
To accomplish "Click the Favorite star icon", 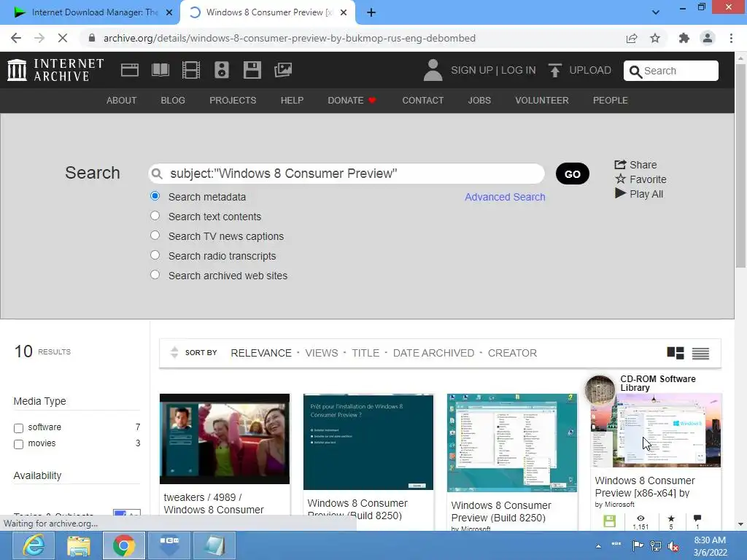I will pyautogui.click(x=620, y=179).
